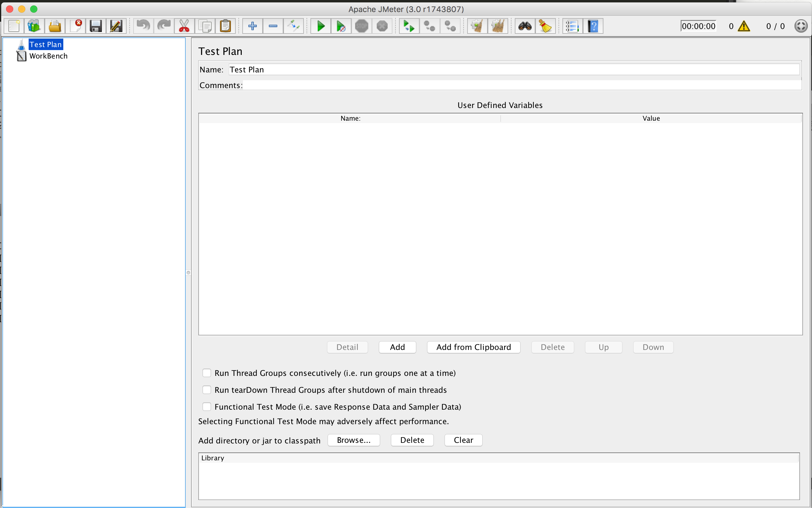
Task: Click the Delete button beside Add from Clipboard
Action: 552,347
